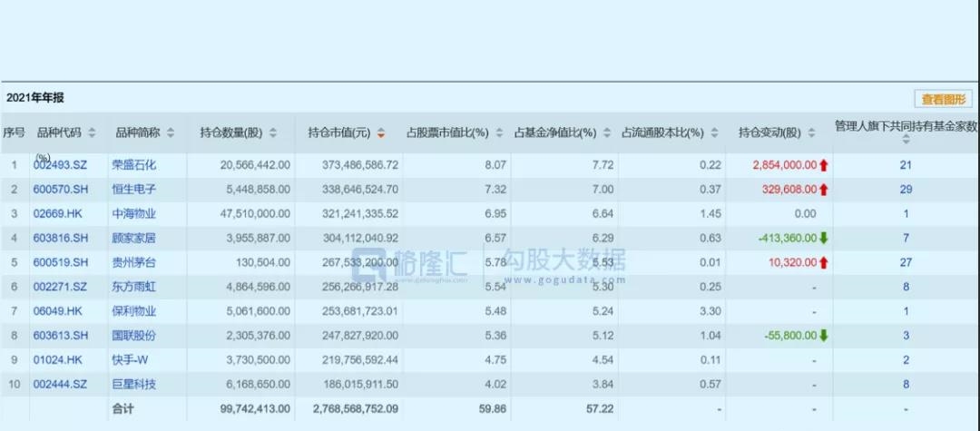Select total market value 2,768,568,752.09
This screenshot has width=980, height=431.
(x=356, y=409)
